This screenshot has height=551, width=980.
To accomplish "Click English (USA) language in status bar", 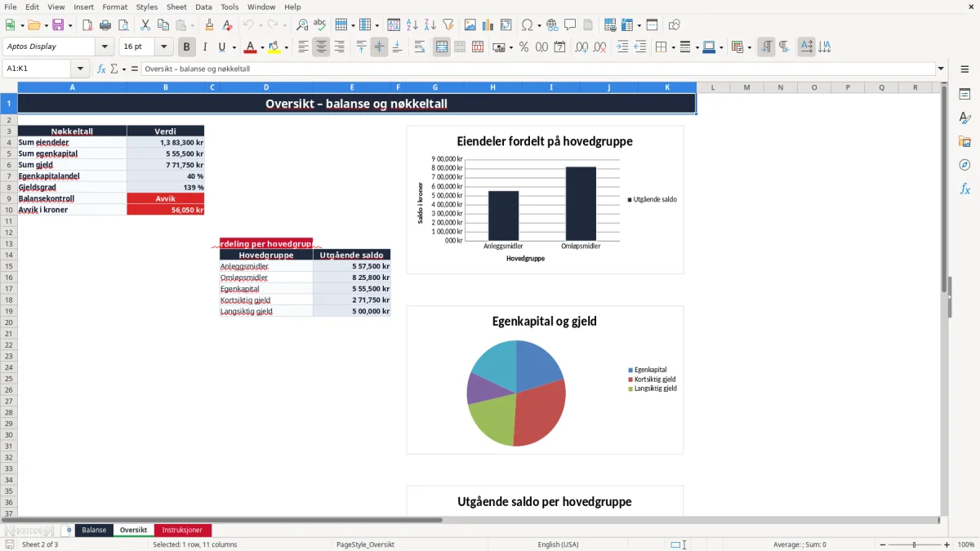I will coord(558,544).
